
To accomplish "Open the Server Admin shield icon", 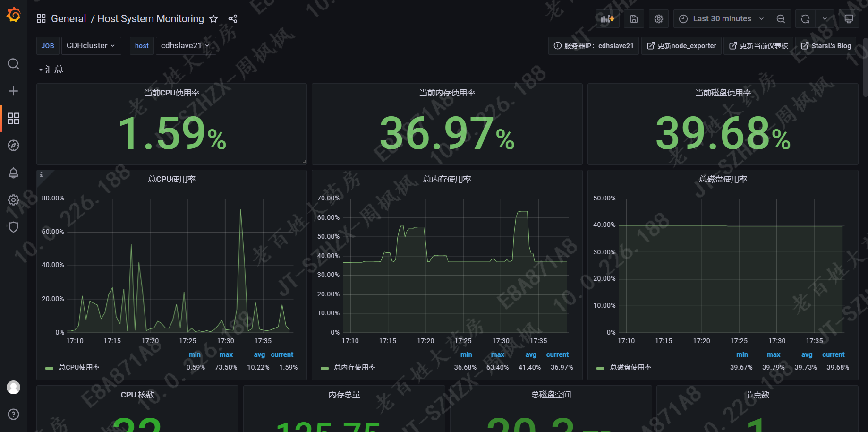I will coord(14,227).
